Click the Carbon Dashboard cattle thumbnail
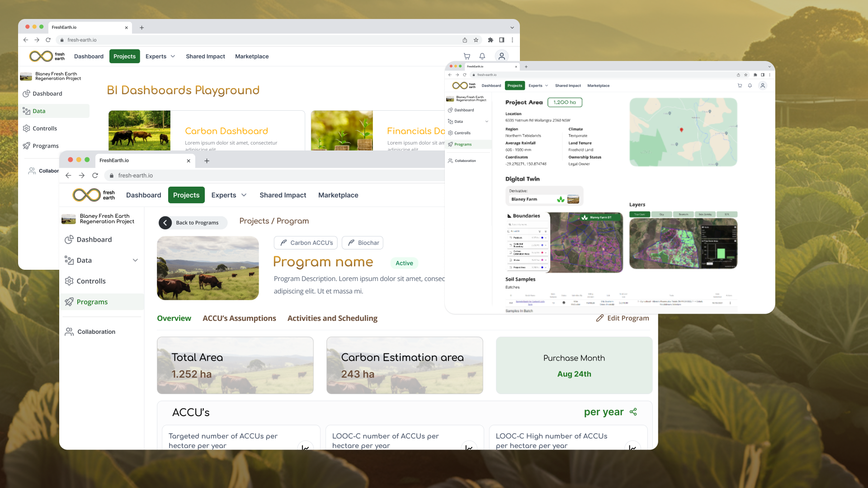This screenshot has height=488, width=868. (x=139, y=131)
